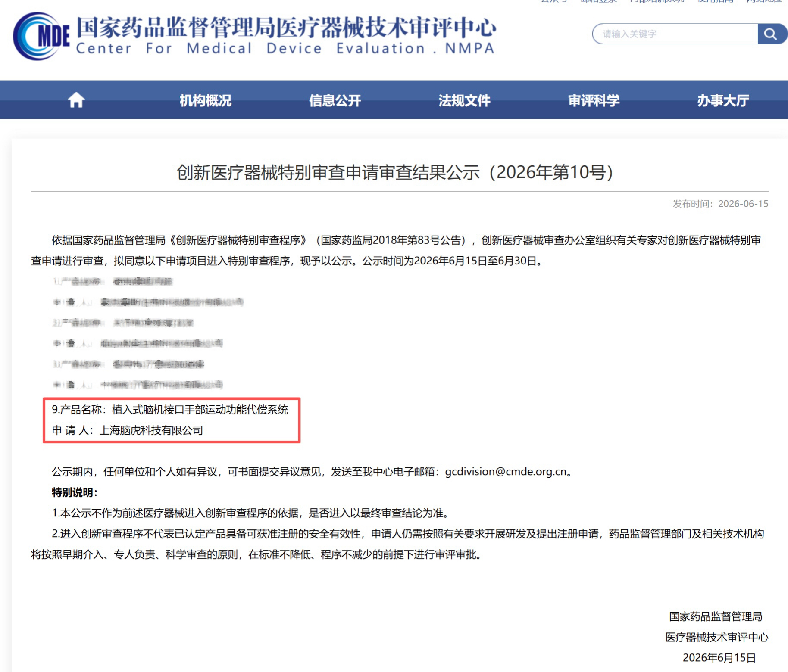This screenshot has height=672, width=788.
Task: Open the 信息公开 menu
Action: 335,100
